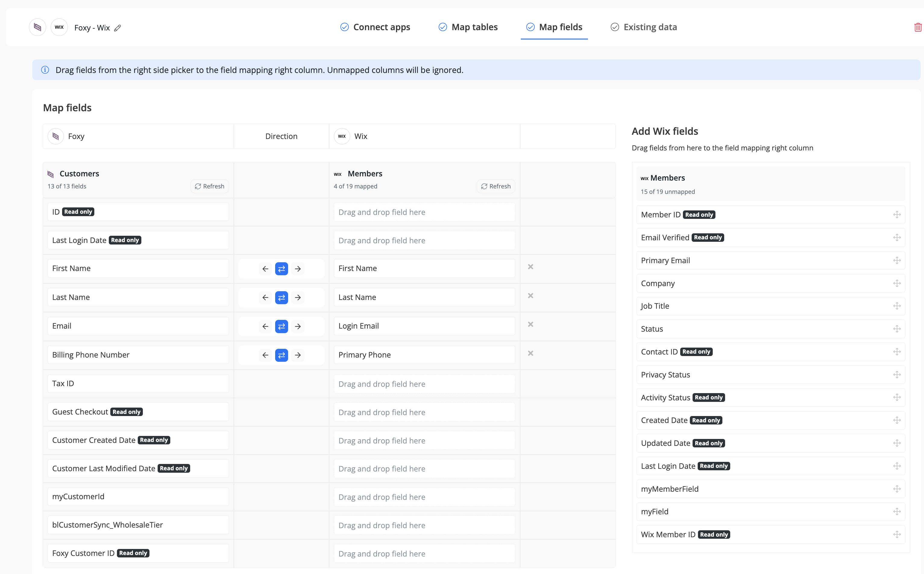Remove the Primary Phone mapping
This screenshot has height=574, width=924.
[x=530, y=353]
